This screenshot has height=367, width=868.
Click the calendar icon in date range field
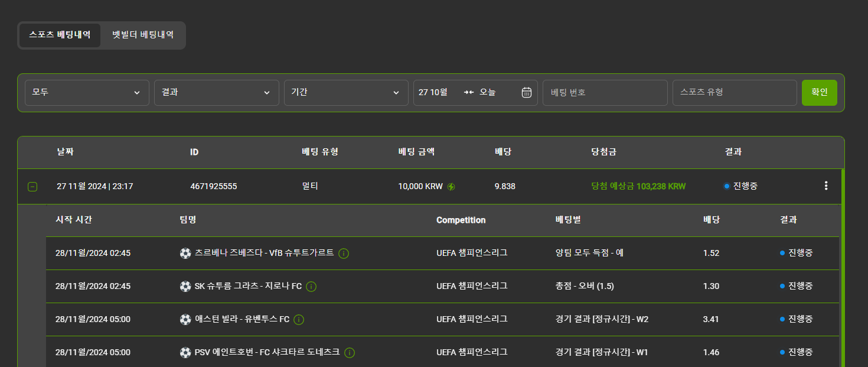527,93
